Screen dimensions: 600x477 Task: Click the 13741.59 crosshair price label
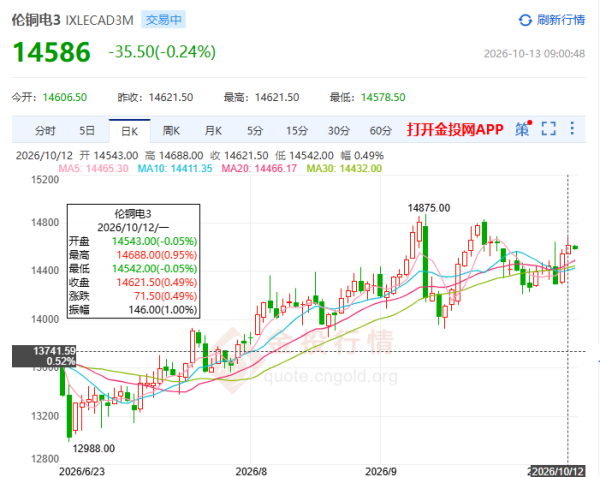(54, 351)
